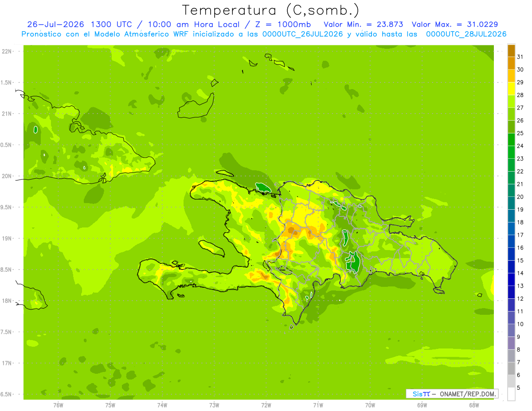The width and height of the screenshot is (532, 411).
Task: Click the "22N" latitude label
Action: pos(7,51)
